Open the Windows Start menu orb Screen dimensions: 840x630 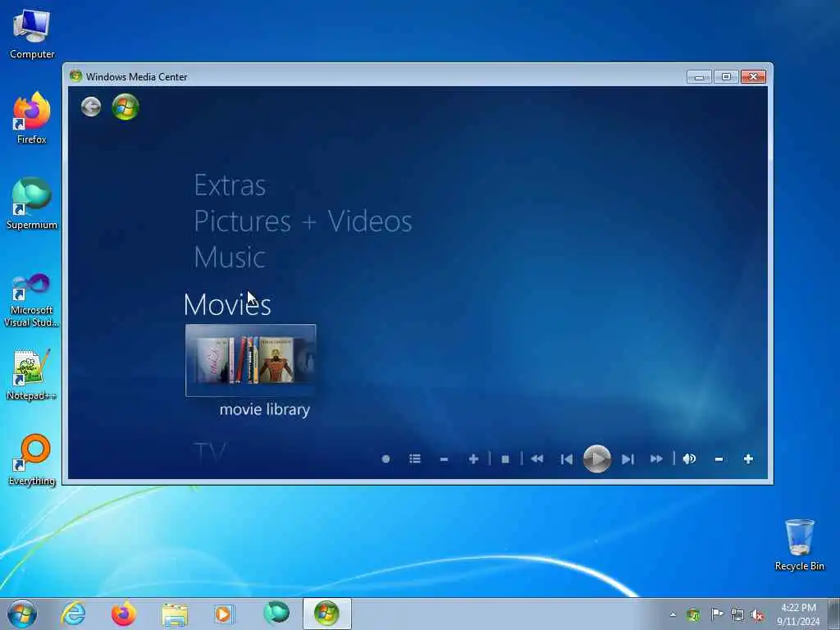[22, 614]
